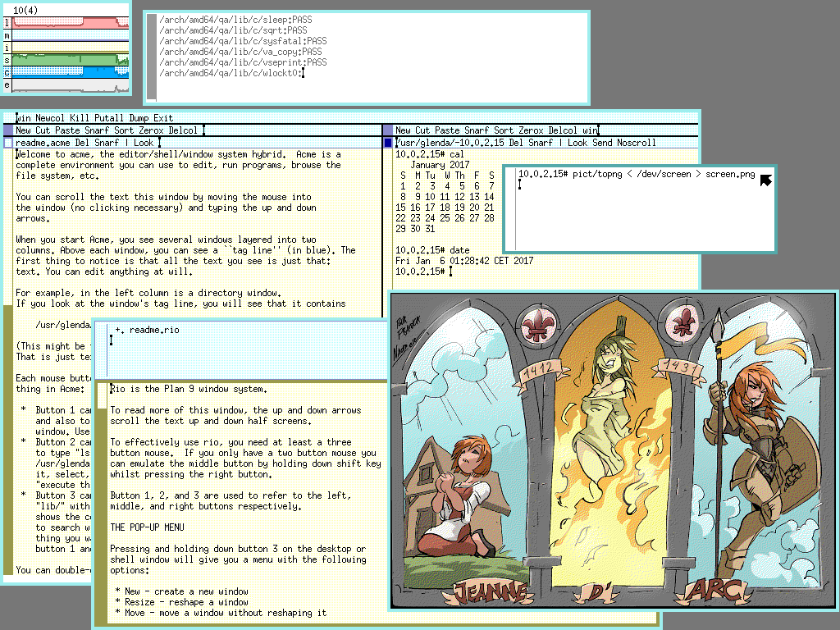Click the /usr/glenda/-10.0.2.15 window name in its tag
840x630 pixels.
pyautogui.click(x=450, y=143)
